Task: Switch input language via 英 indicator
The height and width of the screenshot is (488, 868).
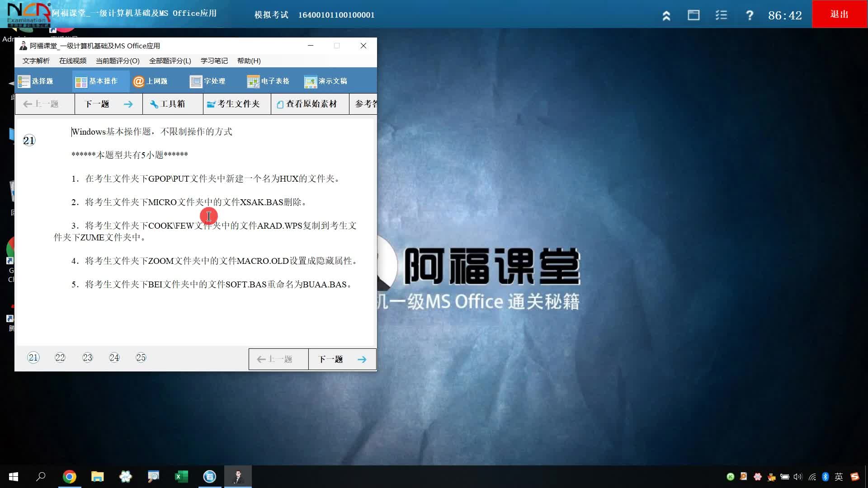Action: pyautogui.click(x=839, y=477)
